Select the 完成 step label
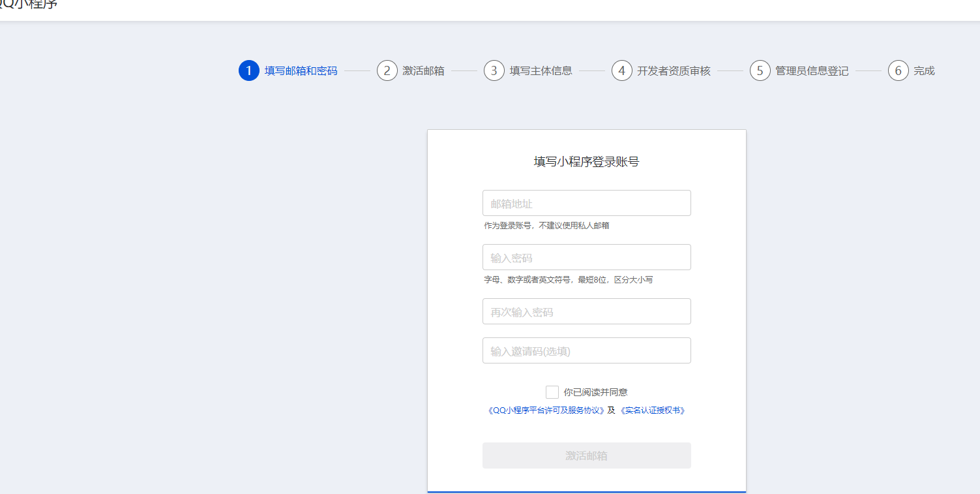The image size is (980, 494). pos(925,70)
